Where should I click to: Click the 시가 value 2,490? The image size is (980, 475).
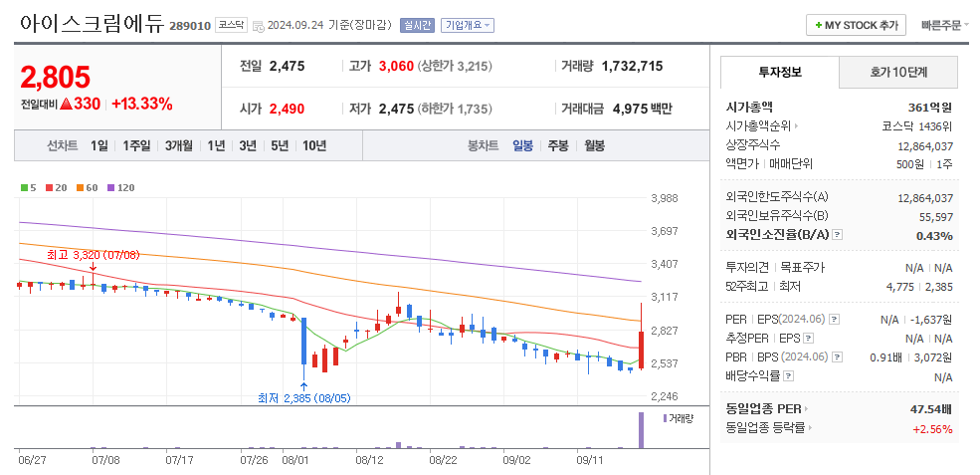287,109
